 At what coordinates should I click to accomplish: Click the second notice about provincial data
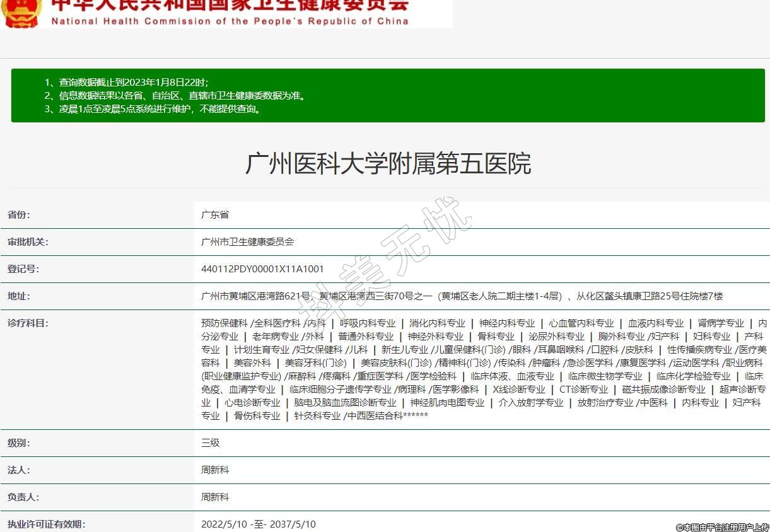pos(175,96)
